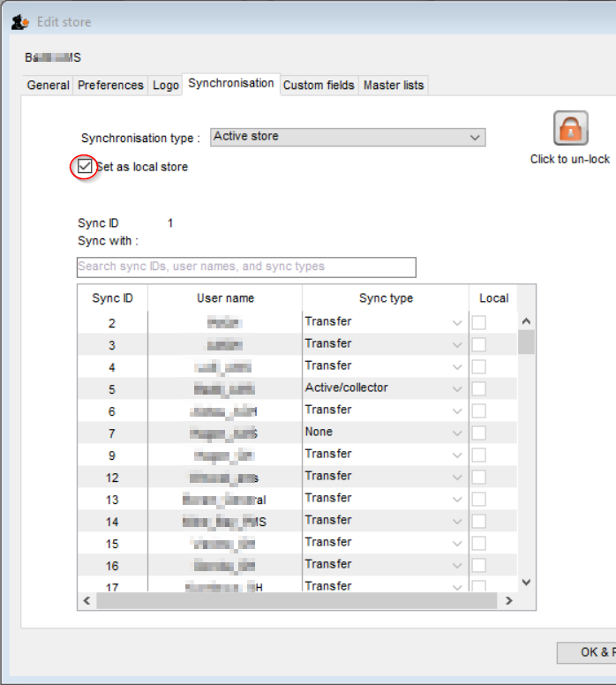The image size is (616, 685).
Task: Change Sync type for Sync ID 2
Action: click(x=456, y=323)
